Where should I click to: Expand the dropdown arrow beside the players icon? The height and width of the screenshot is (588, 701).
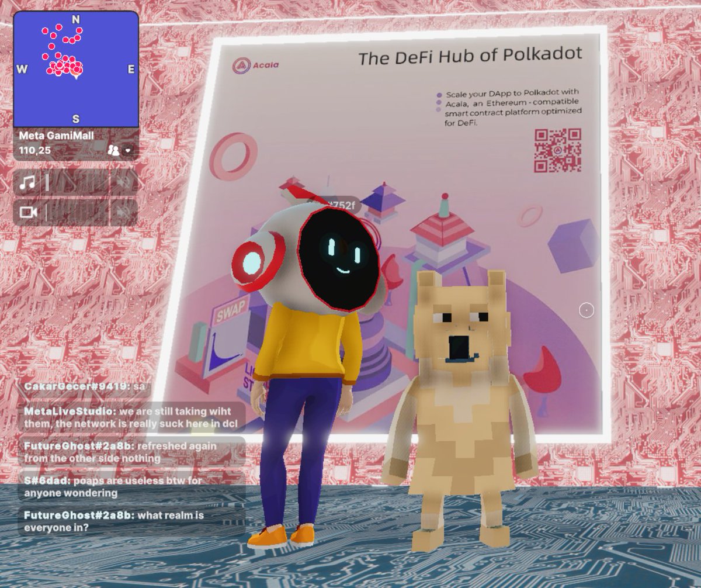tap(128, 151)
